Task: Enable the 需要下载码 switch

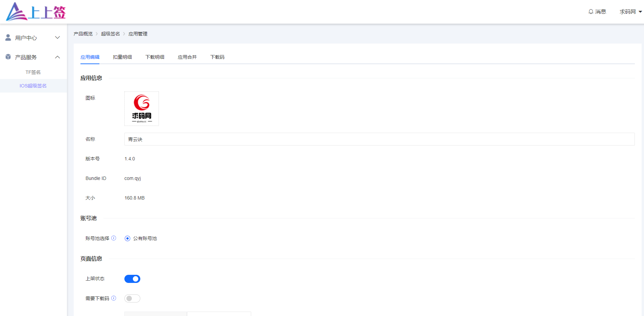Action: coord(132,298)
